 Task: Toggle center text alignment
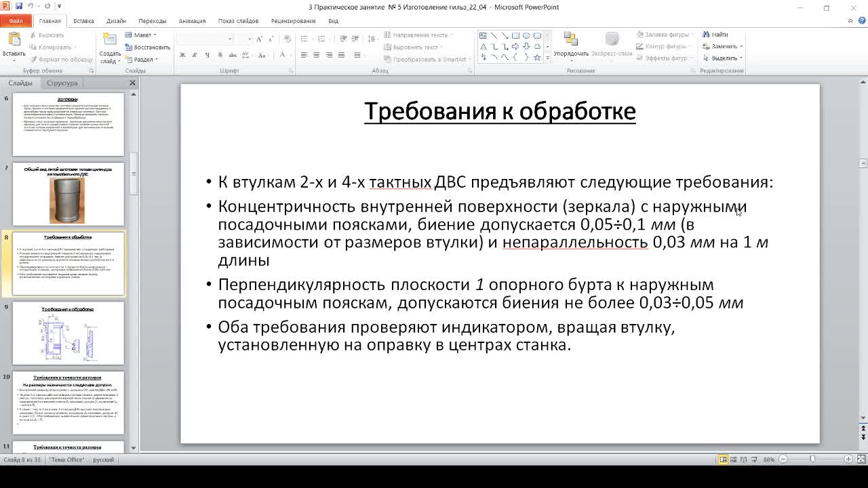[x=317, y=55]
